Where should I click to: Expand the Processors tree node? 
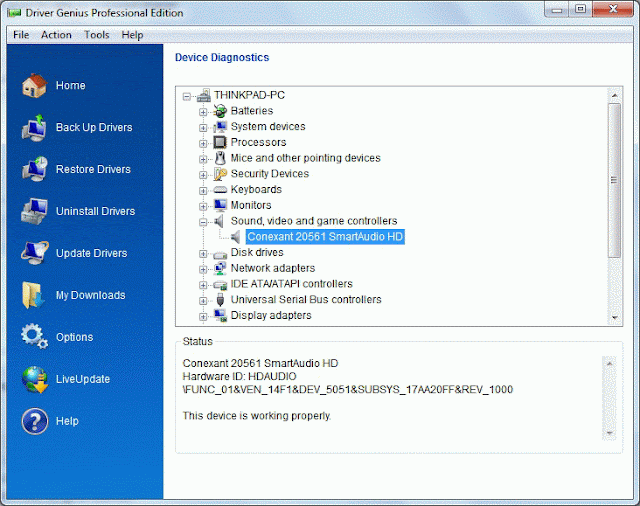[203, 144]
